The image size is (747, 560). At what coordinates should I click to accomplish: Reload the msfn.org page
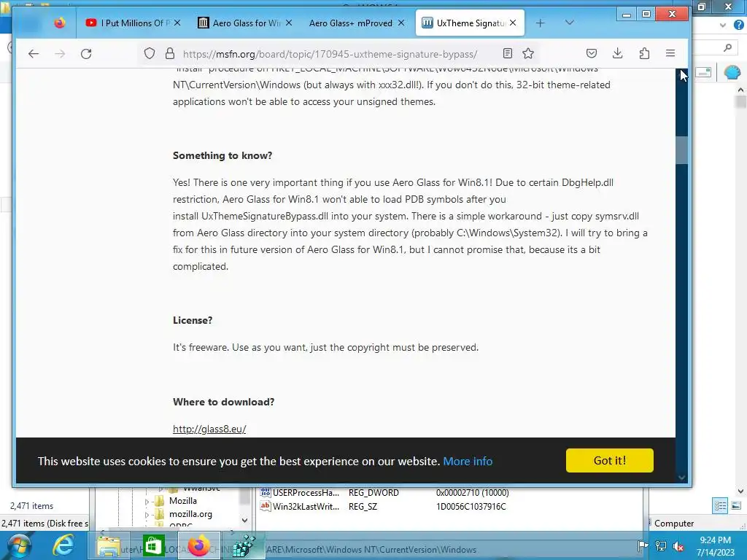pos(86,54)
